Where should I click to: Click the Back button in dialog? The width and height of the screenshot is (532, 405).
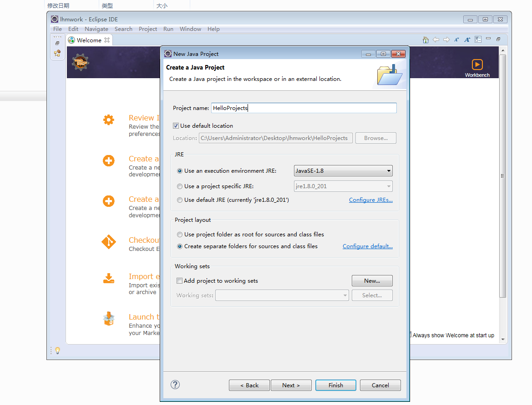[249, 385]
